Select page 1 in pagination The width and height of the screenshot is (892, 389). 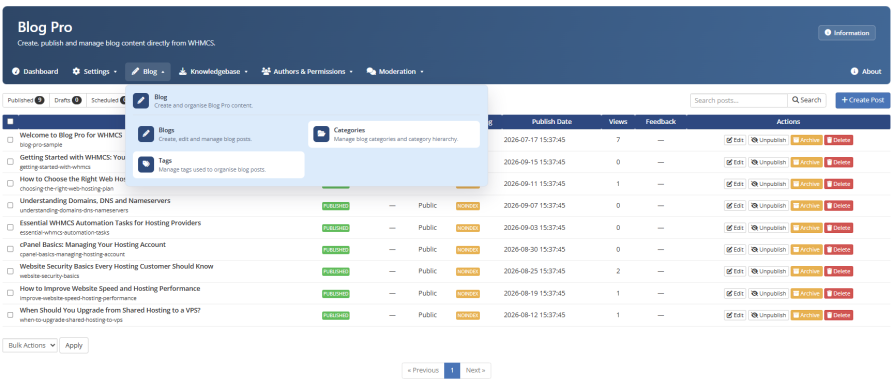tap(452, 370)
